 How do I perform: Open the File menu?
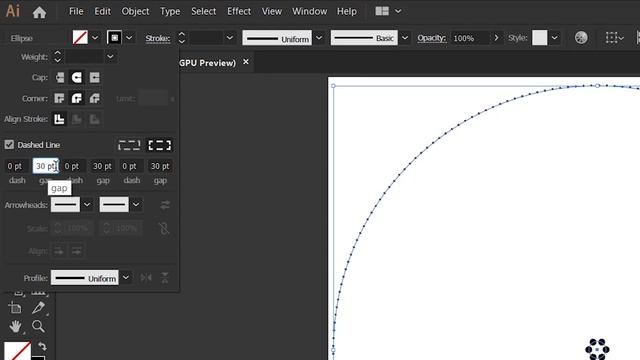click(x=76, y=11)
